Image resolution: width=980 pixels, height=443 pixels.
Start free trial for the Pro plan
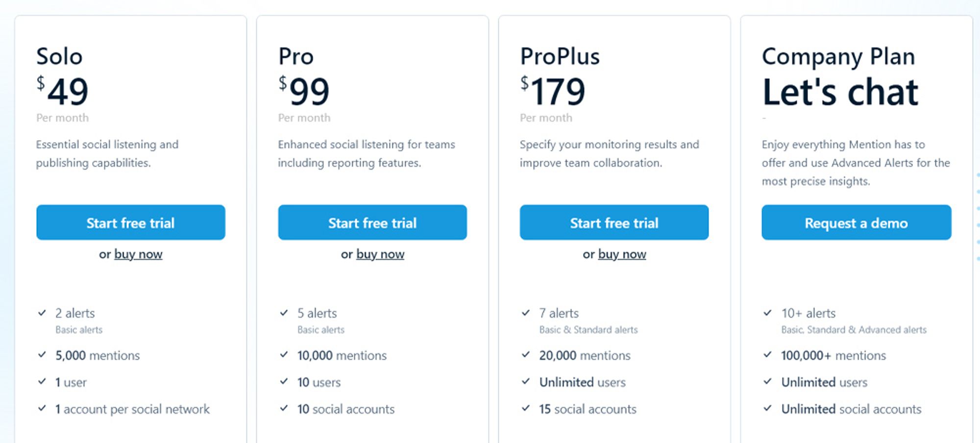372,222
